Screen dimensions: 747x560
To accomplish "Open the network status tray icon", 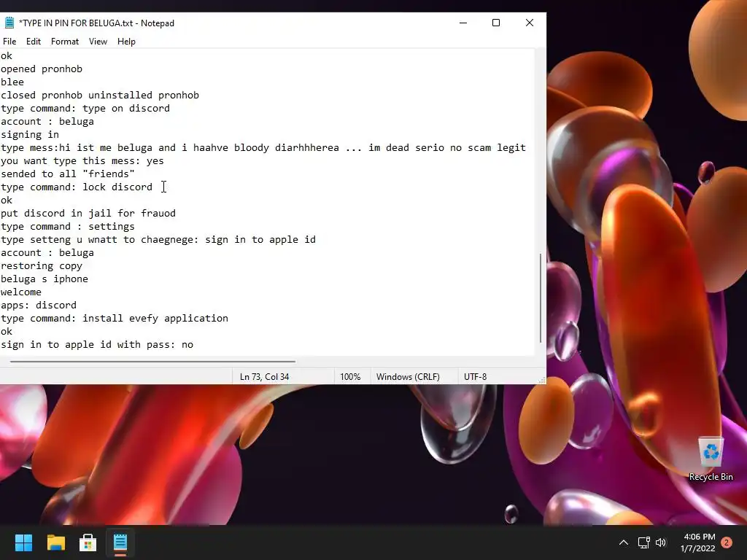I will (x=643, y=542).
